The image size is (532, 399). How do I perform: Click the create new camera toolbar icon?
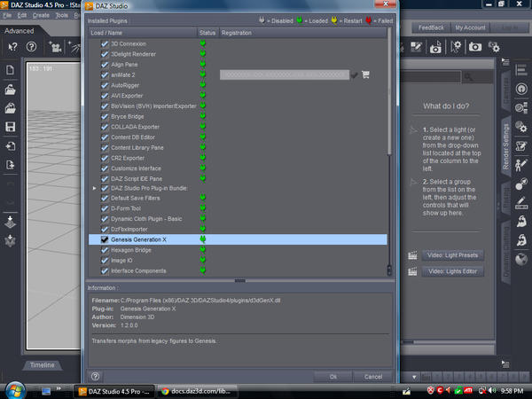pos(55,47)
